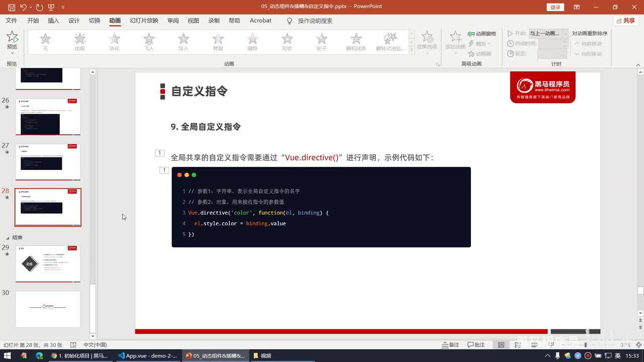Image resolution: width=644 pixels, height=362 pixels.
Task: Click the lightbulb Tell Me search icon
Action: click(x=289, y=21)
